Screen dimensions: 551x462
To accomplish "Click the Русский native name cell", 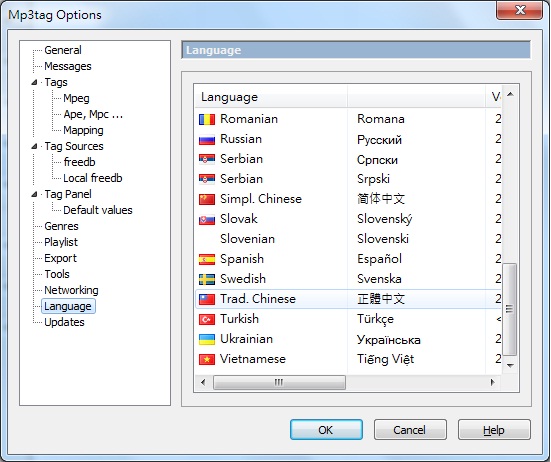I will (379, 140).
